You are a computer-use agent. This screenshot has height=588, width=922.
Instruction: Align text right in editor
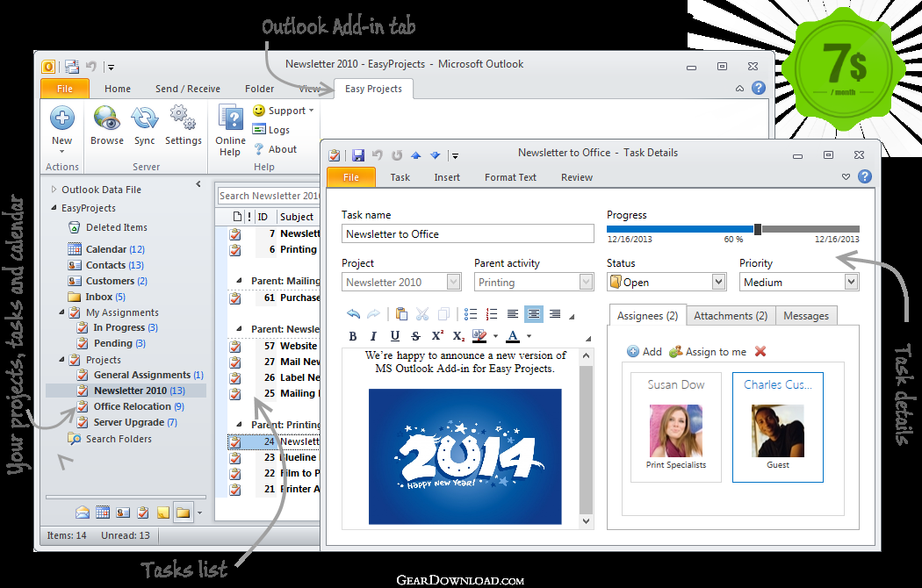pos(554,314)
